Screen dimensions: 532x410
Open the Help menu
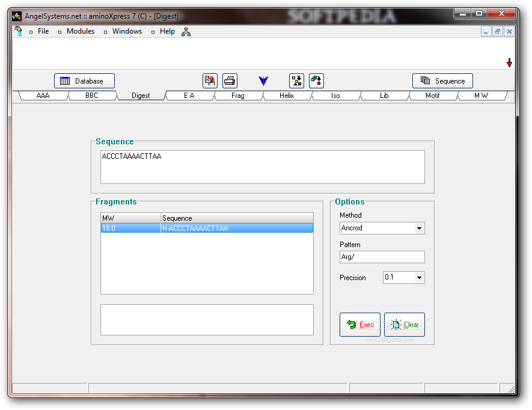(x=167, y=31)
